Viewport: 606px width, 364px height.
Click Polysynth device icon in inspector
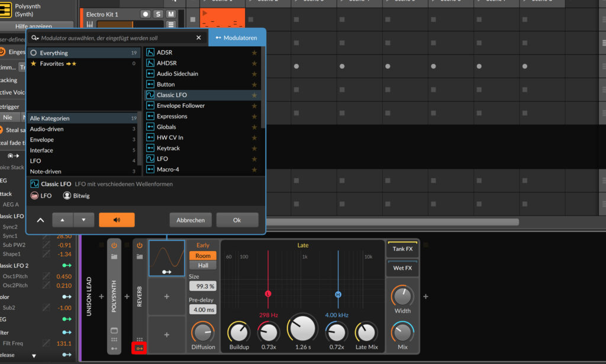(x=5, y=9)
